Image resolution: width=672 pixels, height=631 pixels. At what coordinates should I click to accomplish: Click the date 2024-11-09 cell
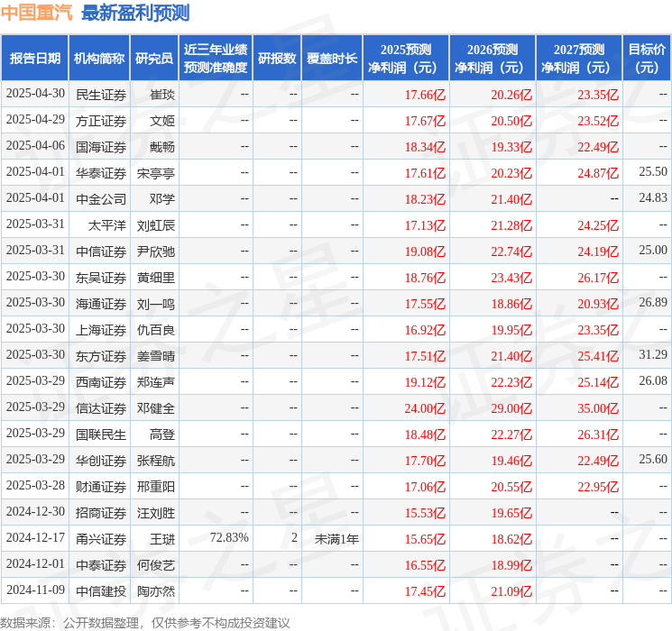(35, 590)
